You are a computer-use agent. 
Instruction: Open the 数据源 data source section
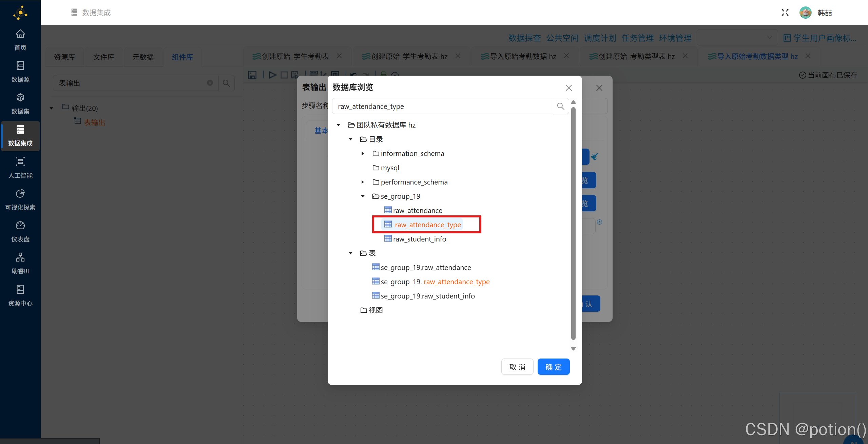(20, 72)
